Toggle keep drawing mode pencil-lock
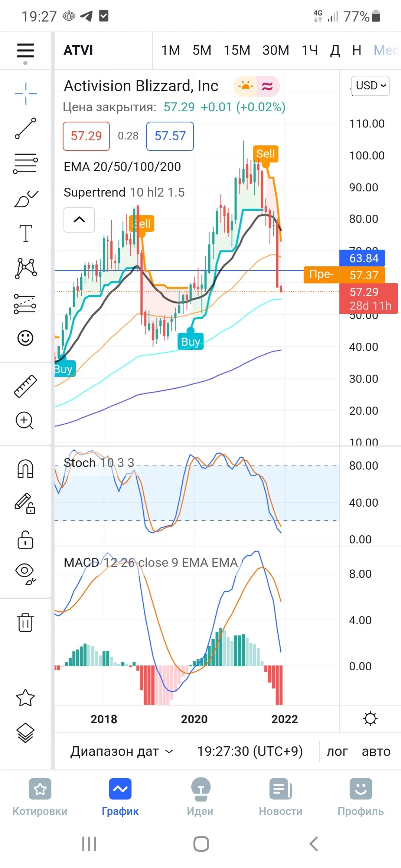Viewport: 401px width, 868px height. coord(25,503)
